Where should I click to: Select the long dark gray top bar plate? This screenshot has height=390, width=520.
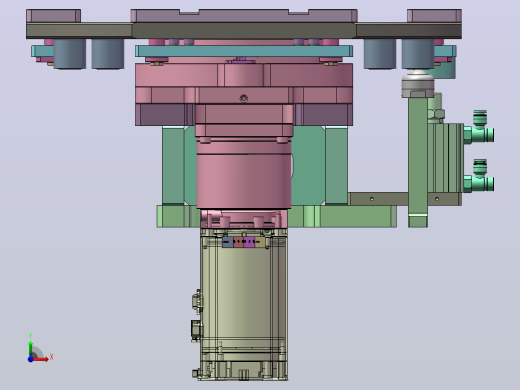pyautogui.click(x=244, y=31)
